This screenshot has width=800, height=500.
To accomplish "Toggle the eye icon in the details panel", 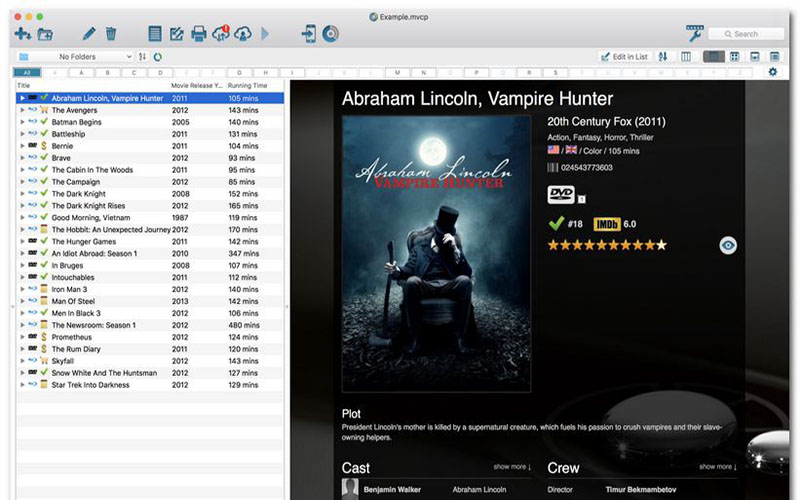I will [728, 245].
